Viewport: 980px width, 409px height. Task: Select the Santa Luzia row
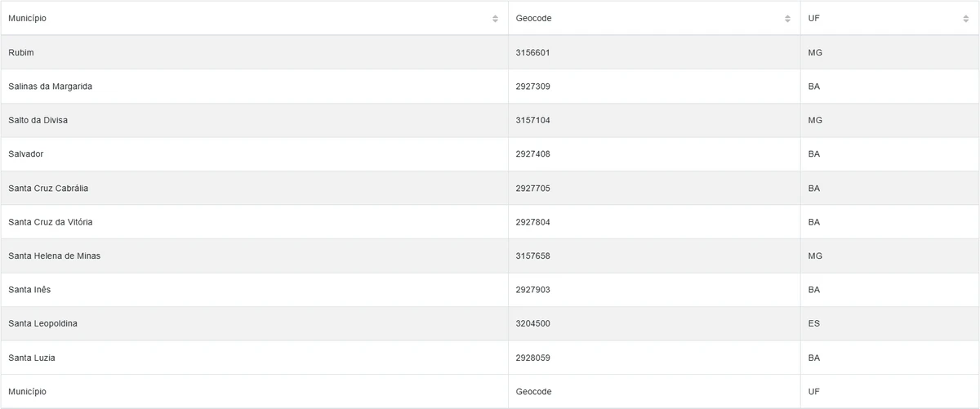tap(32, 358)
